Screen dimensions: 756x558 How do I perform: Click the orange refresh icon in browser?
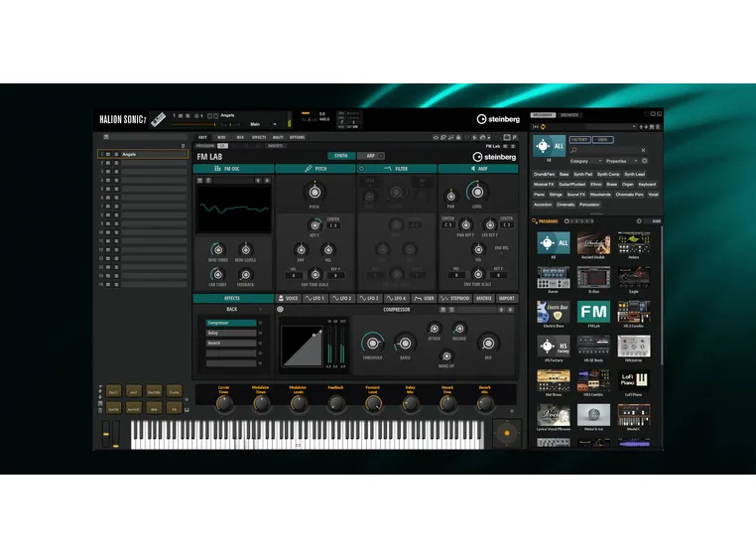coord(543,126)
